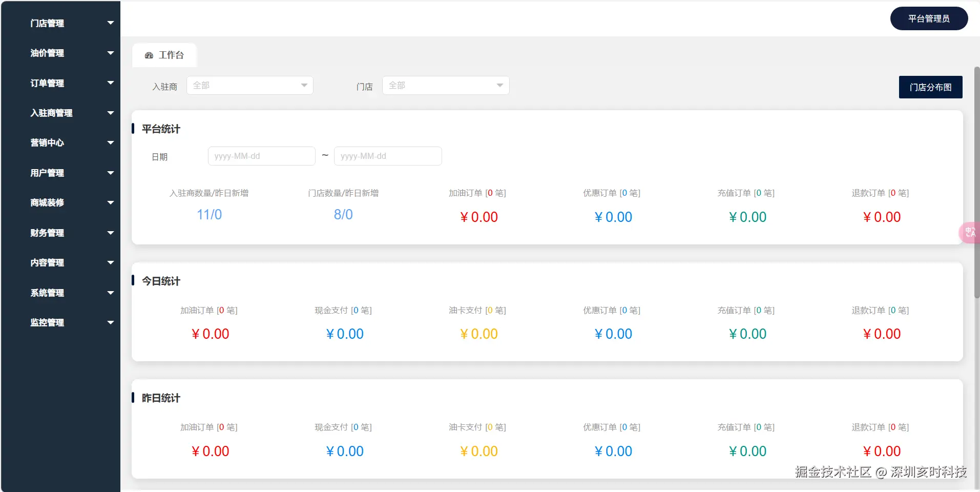Switch to the 工作台 tab
This screenshot has height=492, width=980.
tap(164, 55)
